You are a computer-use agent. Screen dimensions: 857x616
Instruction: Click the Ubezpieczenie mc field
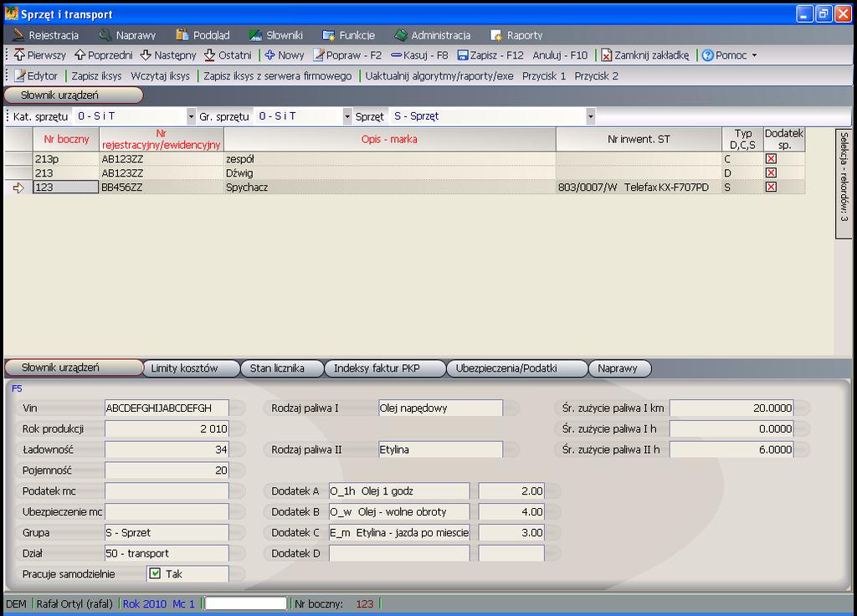[167, 511]
